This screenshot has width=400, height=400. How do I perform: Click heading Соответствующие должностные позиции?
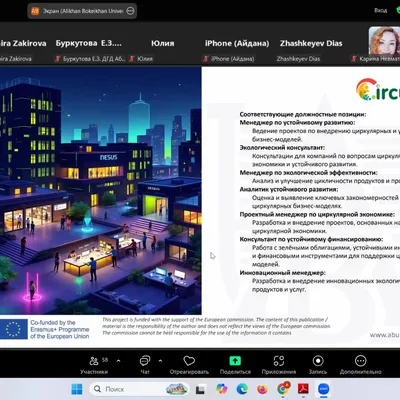click(x=303, y=114)
